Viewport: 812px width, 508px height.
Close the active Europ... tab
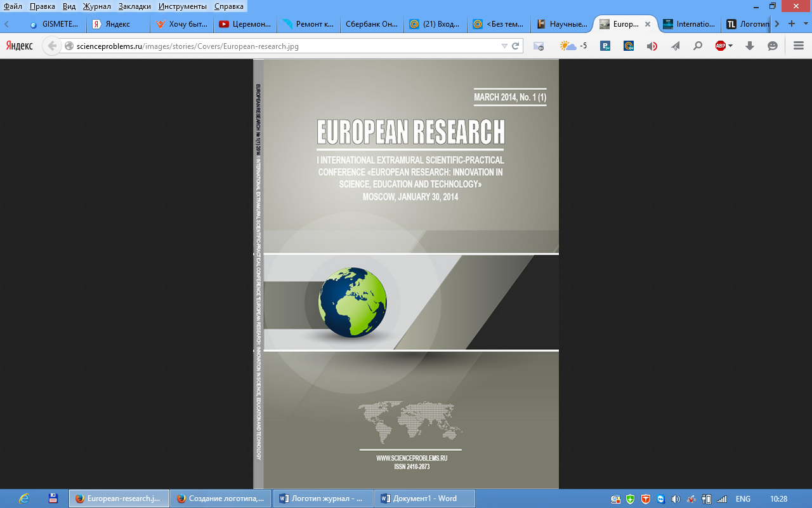(x=647, y=24)
